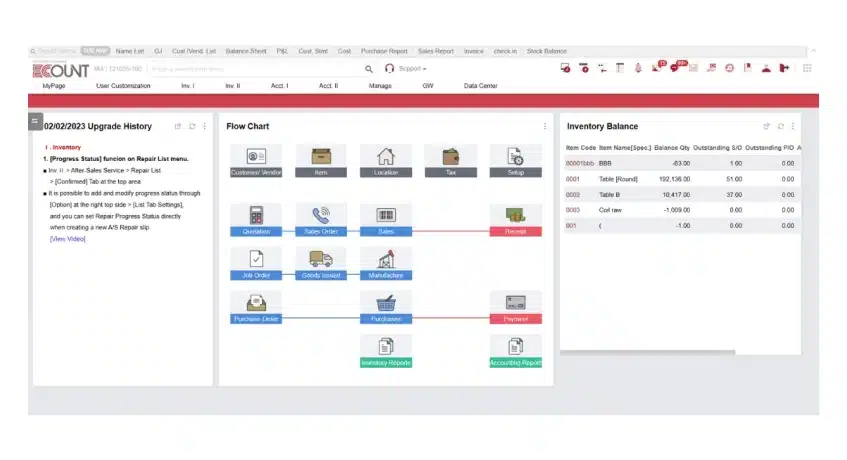The image size is (847, 460).
Task: Click the Quotation calculator icon
Action: point(256,215)
